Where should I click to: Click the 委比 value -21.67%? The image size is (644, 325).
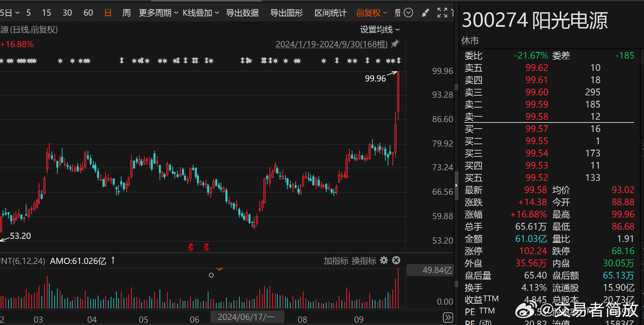tap(531, 55)
